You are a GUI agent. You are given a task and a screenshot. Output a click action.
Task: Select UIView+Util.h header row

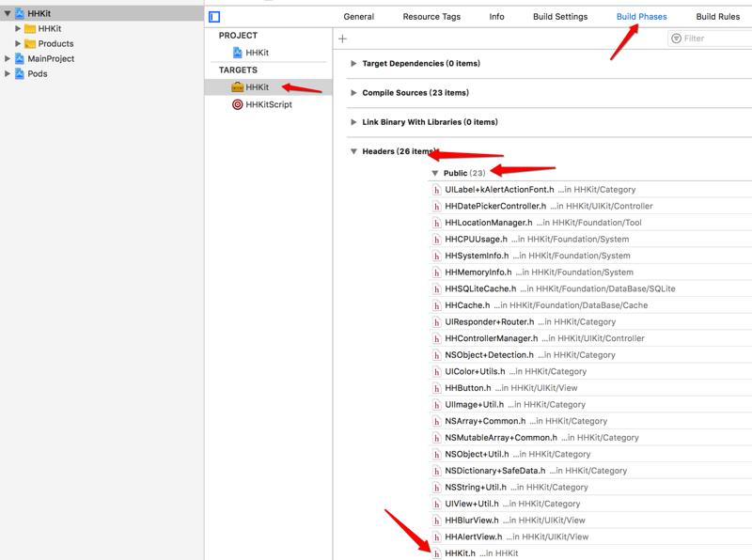click(x=590, y=504)
